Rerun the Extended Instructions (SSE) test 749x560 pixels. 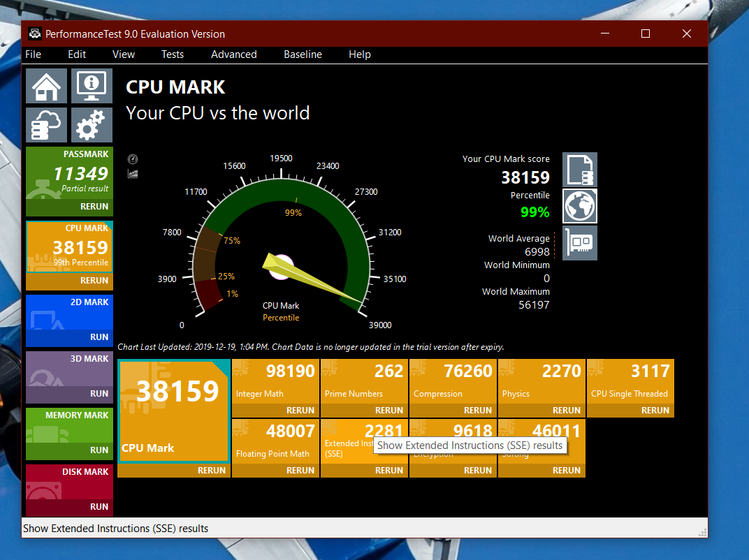point(365,470)
